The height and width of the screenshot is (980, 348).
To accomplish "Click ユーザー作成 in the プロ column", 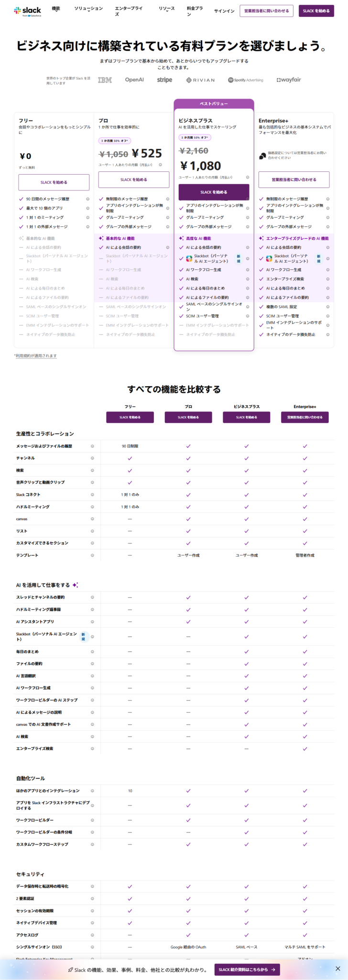I will coord(188,555).
